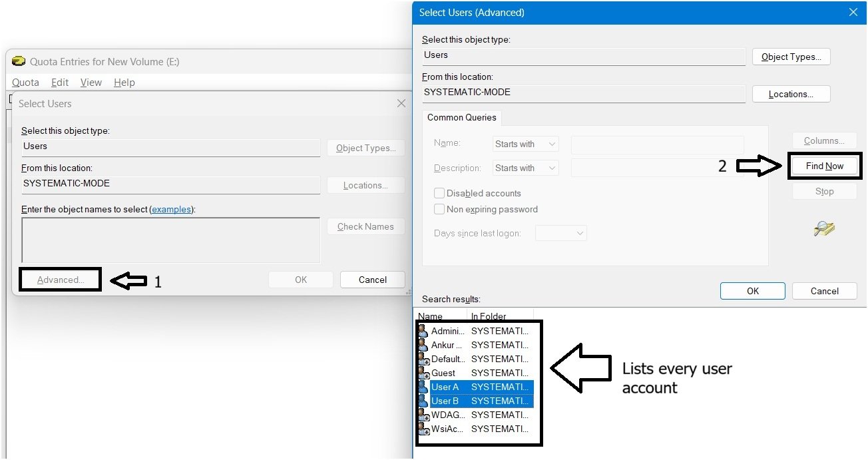Click the Ankur user account icon
Viewport: 868px width, 460px height.
[x=423, y=345]
